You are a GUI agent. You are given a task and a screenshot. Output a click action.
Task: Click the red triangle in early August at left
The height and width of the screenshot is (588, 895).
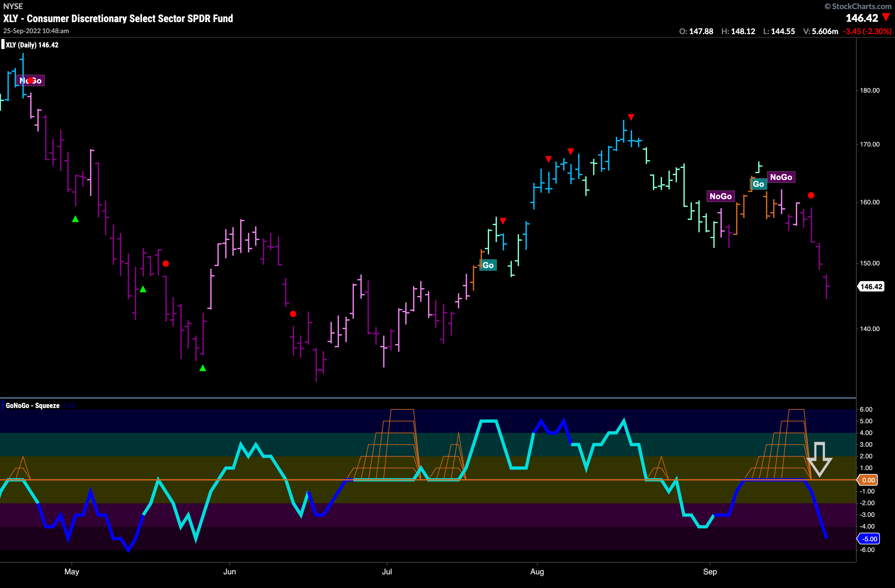548,160
